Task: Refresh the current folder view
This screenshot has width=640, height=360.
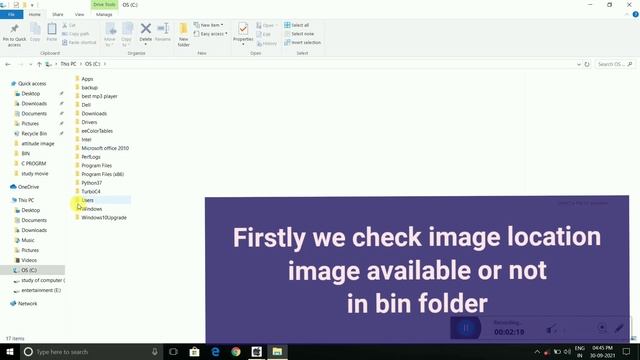Action: (587, 64)
